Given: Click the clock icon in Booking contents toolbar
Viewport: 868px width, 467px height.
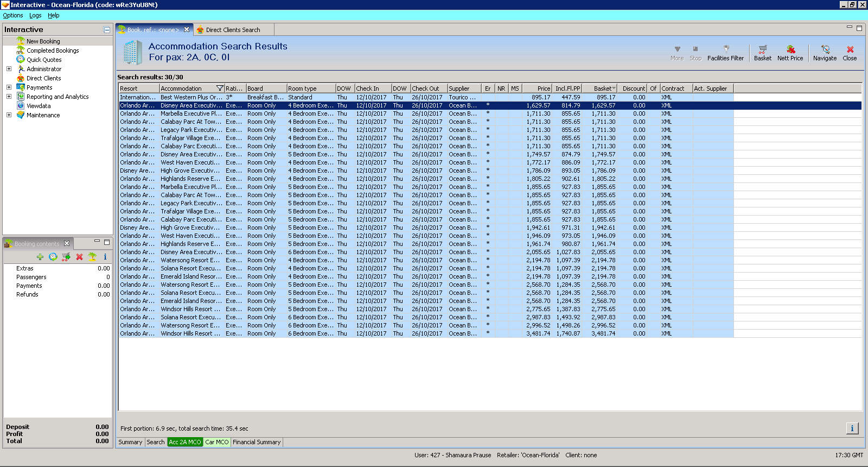Looking at the screenshot, I should (x=53, y=257).
